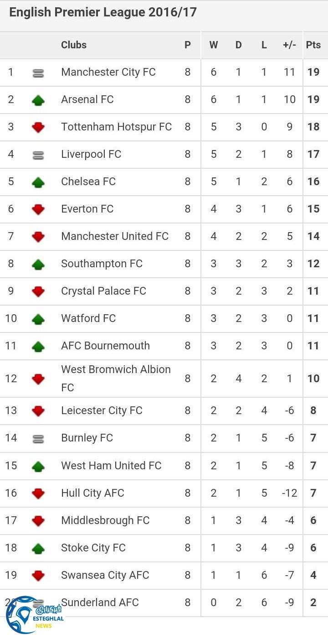The height and width of the screenshot is (644, 328).
Task: Click the W wins column header
Action: pyautogui.click(x=213, y=45)
